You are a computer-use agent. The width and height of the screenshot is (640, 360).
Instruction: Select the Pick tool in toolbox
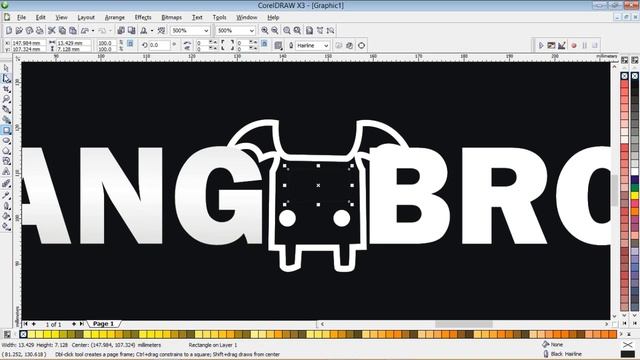(x=6, y=68)
